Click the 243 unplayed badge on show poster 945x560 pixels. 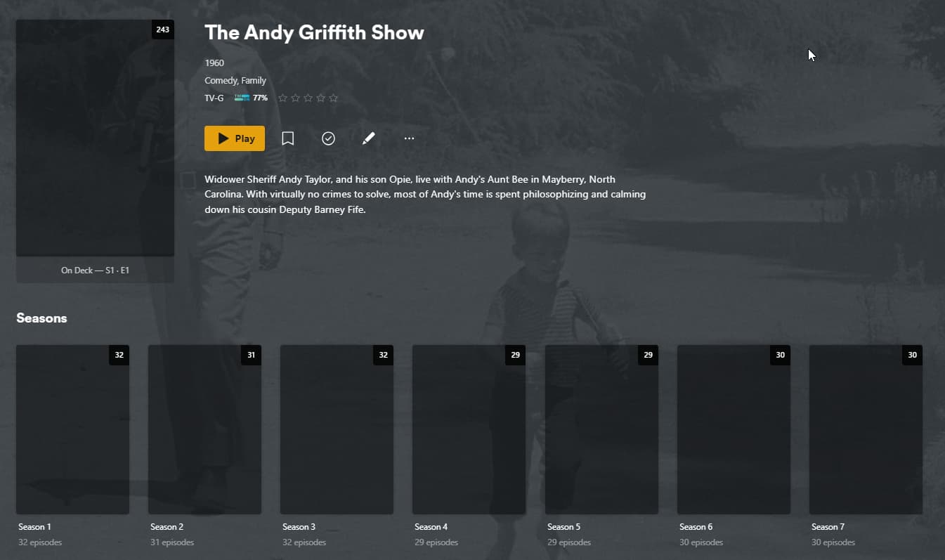coord(162,30)
